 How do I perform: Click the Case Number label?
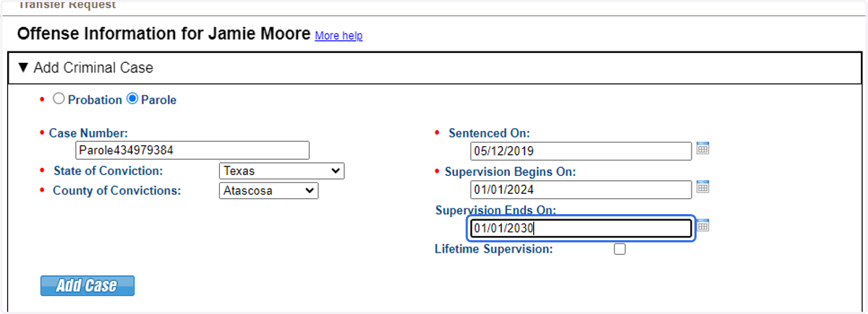click(88, 133)
